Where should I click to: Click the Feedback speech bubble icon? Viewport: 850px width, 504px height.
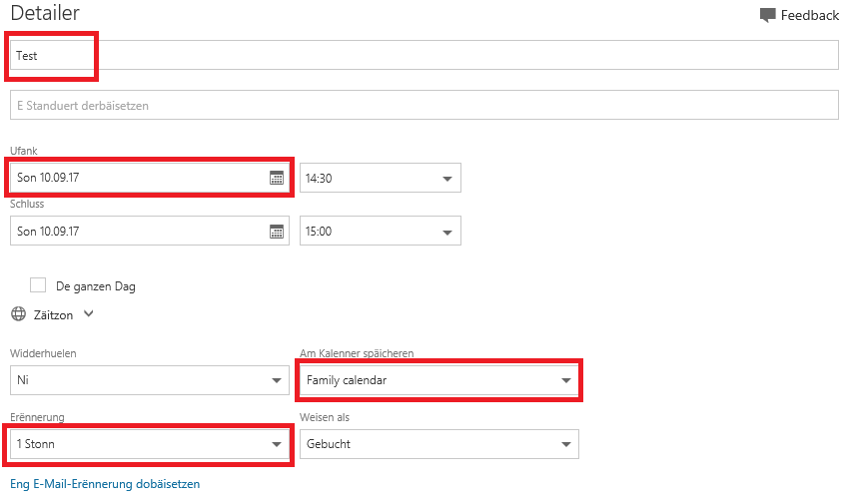pyautogui.click(x=768, y=15)
